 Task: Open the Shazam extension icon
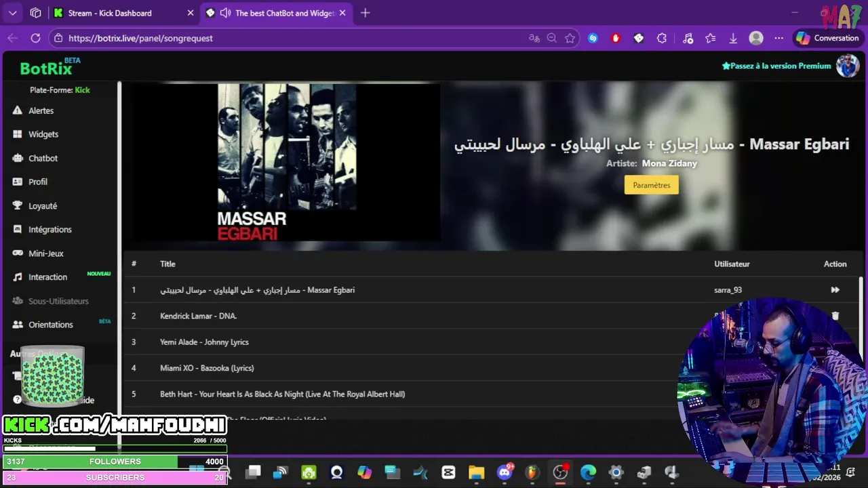(593, 38)
